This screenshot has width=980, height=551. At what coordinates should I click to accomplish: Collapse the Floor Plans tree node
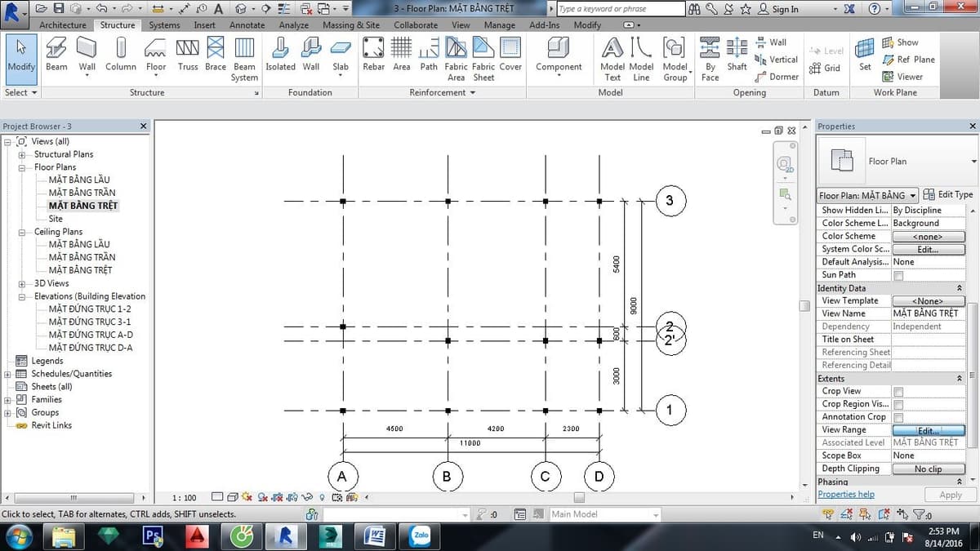tap(22, 167)
